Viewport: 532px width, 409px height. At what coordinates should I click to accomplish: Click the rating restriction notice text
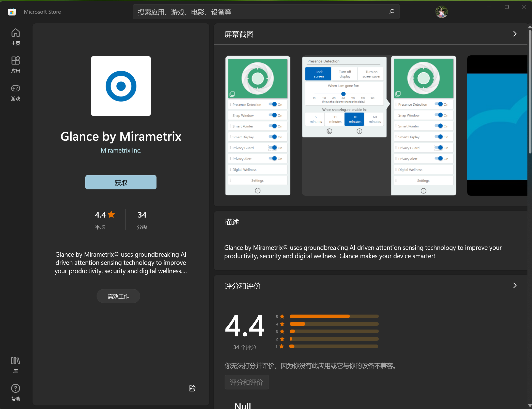pos(310,366)
